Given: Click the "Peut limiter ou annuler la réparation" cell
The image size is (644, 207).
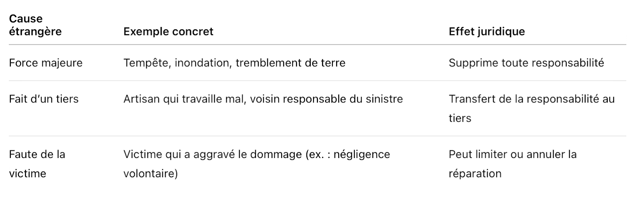Looking at the screenshot, I should pyautogui.click(x=512, y=164).
